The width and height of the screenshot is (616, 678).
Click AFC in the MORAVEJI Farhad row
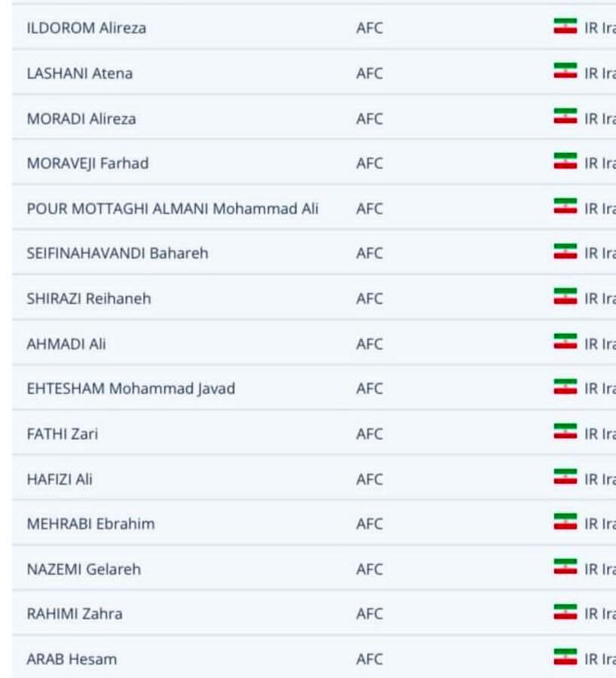(x=370, y=163)
